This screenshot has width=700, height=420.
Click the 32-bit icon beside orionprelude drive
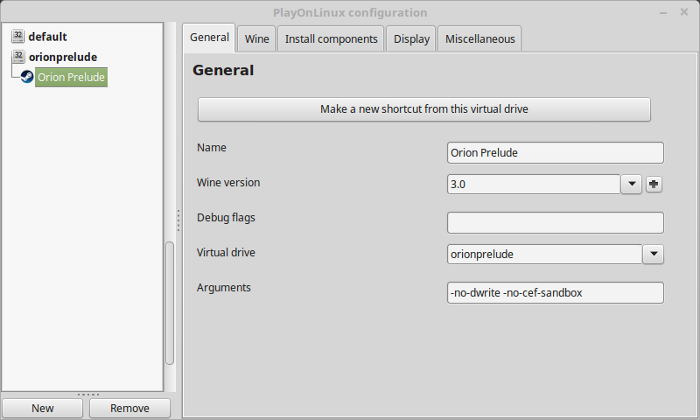[18, 57]
